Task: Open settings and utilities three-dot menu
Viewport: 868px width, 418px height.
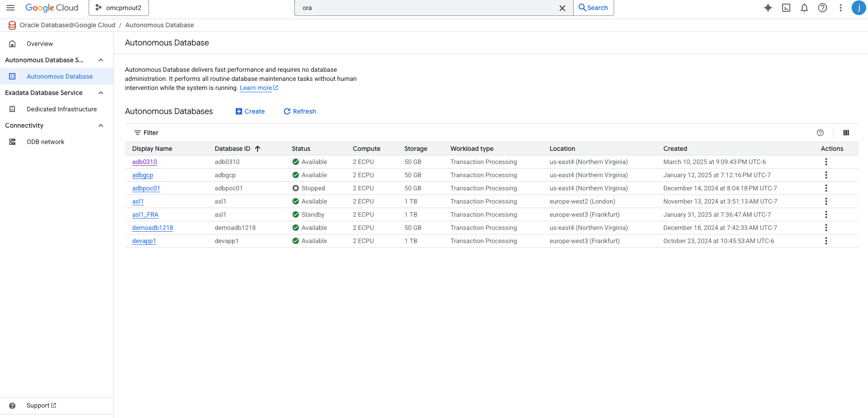Action: tap(841, 8)
